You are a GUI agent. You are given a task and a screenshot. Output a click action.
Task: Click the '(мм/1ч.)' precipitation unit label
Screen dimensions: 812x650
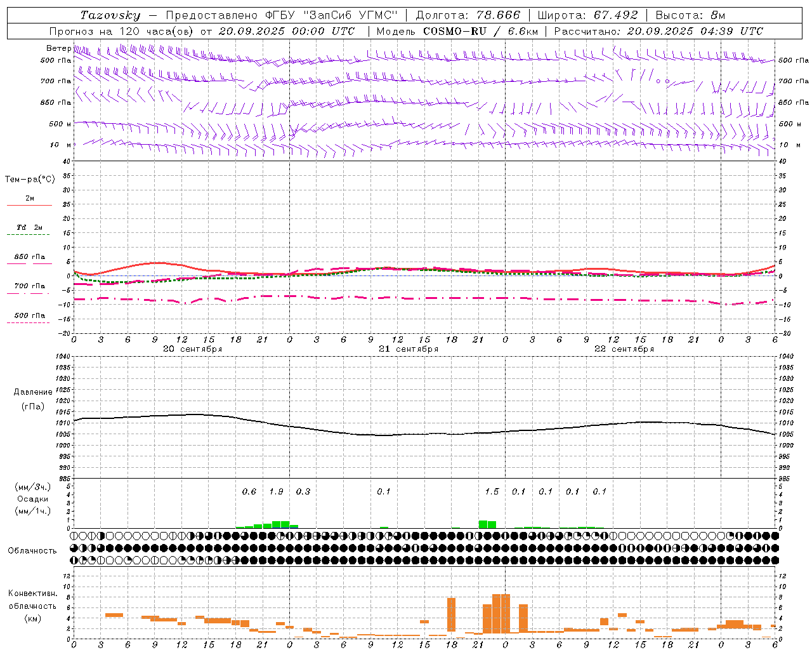[x=33, y=511]
